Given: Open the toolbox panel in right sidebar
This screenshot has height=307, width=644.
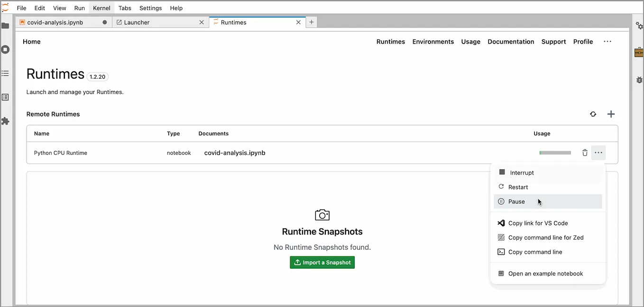Looking at the screenshot, I should 639,52.
